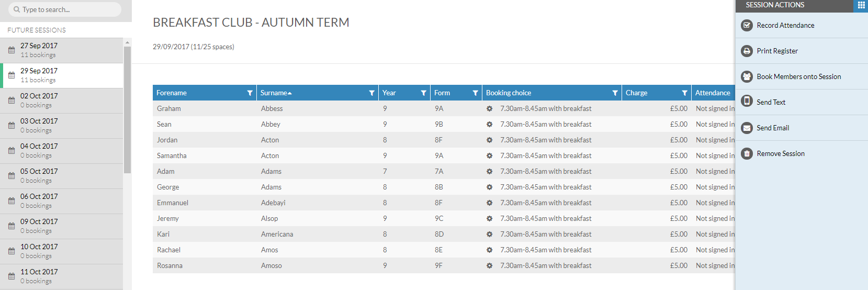Image resolution: width=868 pixels, height=290 pixels.
Task: Click the Record Attendance icon
Action: [x=747, y=25]
